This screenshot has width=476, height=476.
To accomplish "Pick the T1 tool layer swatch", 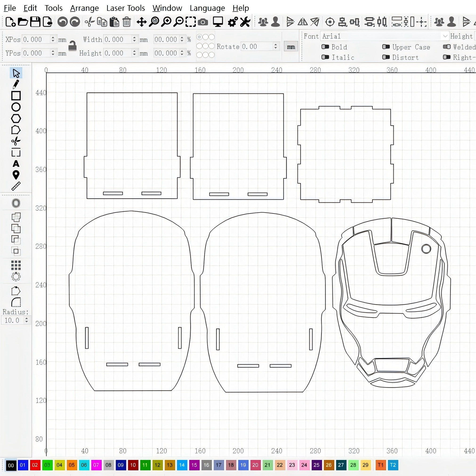I will [x=381, y=465].
